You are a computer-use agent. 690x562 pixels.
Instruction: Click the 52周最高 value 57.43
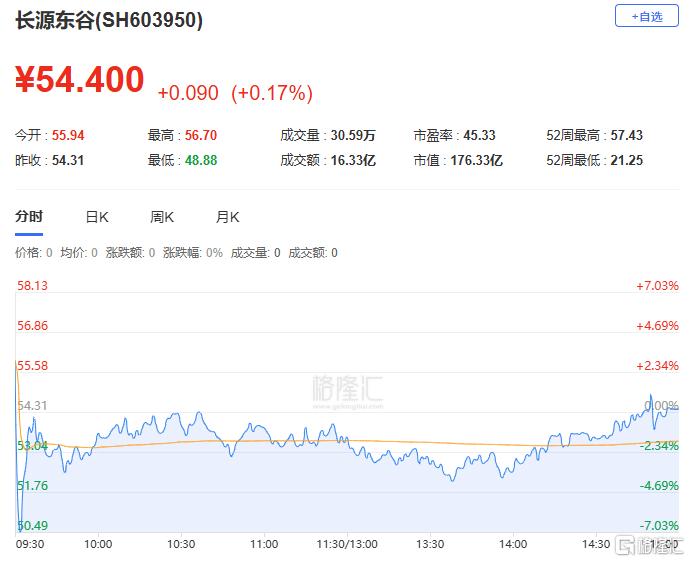626,135
